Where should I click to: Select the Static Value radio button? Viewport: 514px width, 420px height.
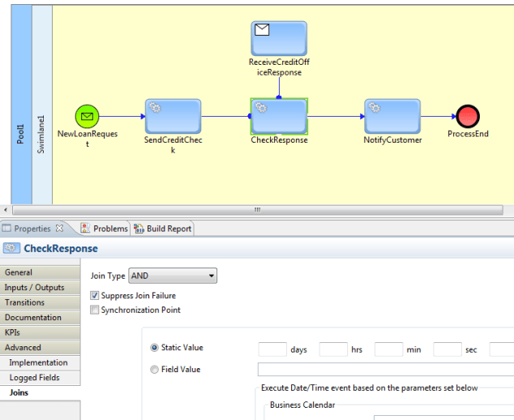point(154,348)
